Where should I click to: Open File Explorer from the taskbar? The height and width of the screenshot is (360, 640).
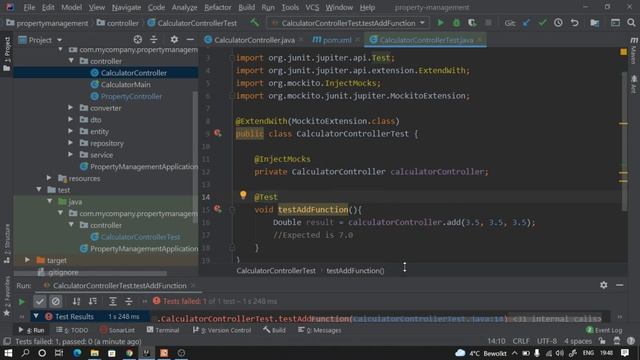(x=94, y=353)
